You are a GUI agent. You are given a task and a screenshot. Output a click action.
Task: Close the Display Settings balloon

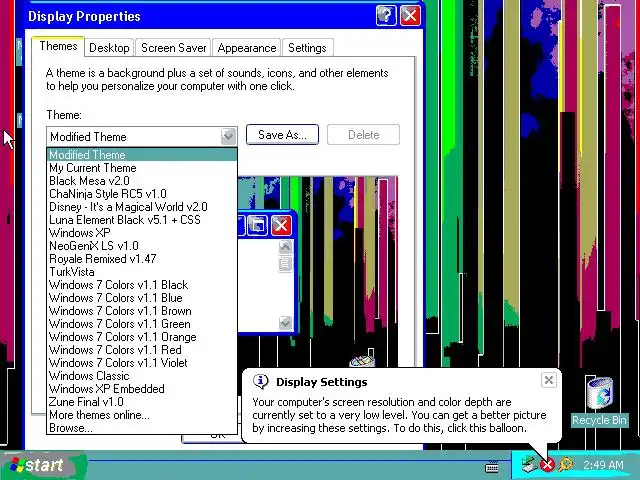click(x=549, y=380)
